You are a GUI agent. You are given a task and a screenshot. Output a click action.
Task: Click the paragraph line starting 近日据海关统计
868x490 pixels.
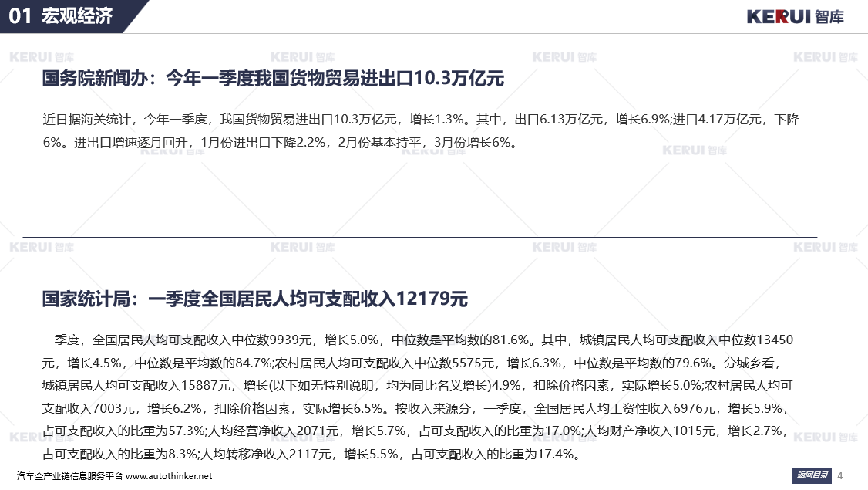pos(421,120)
